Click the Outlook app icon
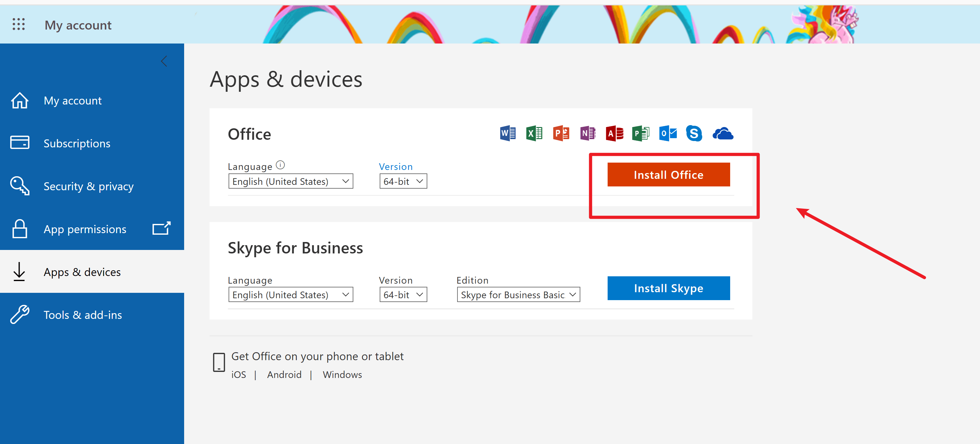Screen dimensions: 980x444 [x=668, y=133]
